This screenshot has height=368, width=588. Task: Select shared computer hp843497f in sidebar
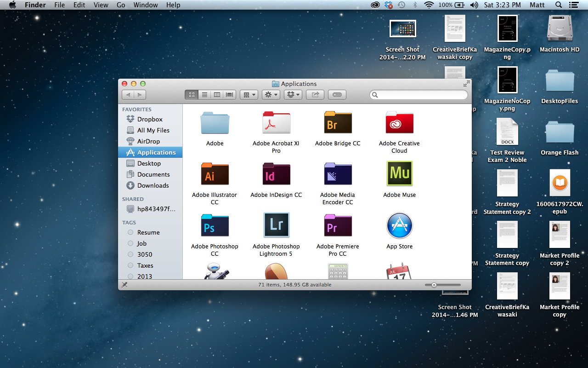pos(150,209)
